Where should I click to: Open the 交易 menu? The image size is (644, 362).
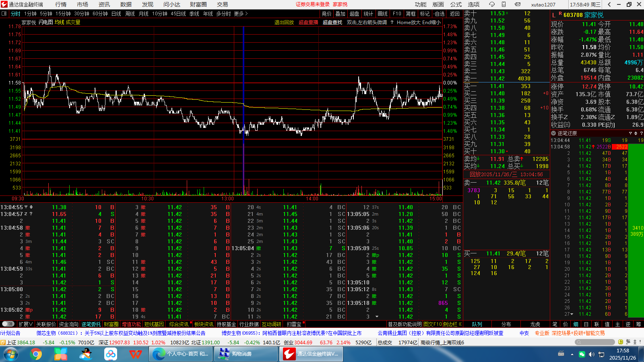223,4
